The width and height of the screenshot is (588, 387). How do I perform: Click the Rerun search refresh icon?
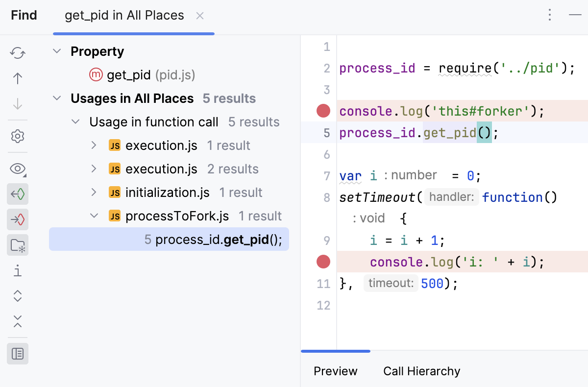(18, 53)
